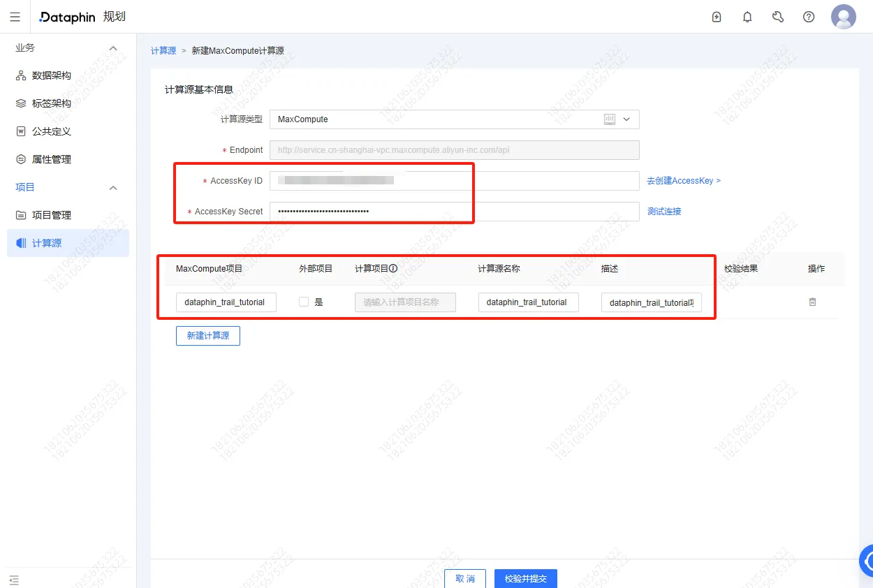Open 公共定义 in the sidebar
Viewport: 873px width, 588px height.
68,131
